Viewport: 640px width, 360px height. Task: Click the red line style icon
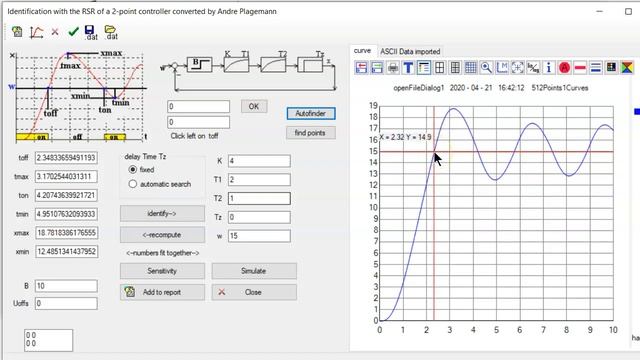coord(580,67)
